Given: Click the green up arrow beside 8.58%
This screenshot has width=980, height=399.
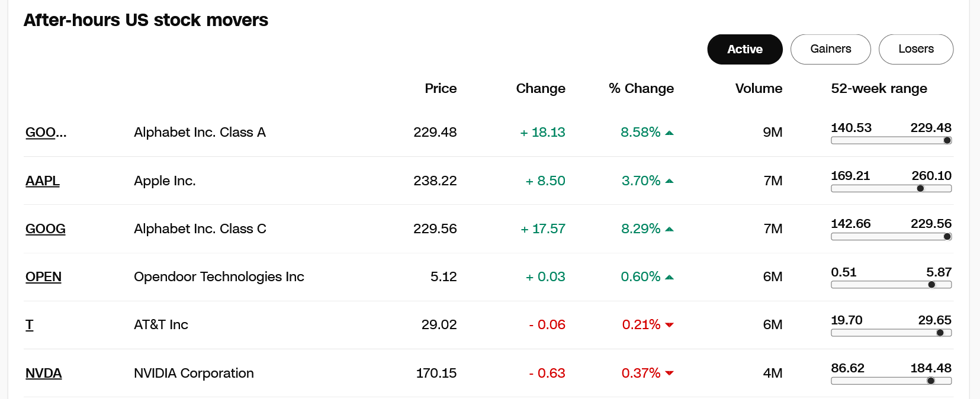Looking at the screenshot, I should 669,133.
